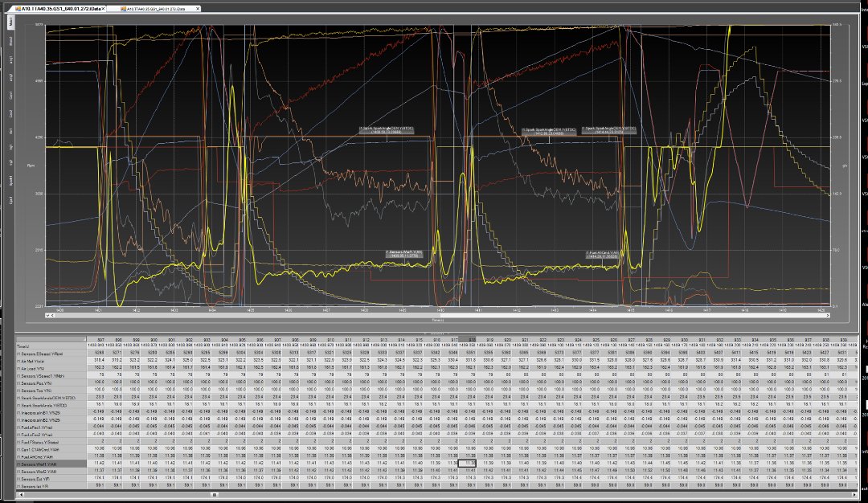The width and height of the screenshot is (868, 503).
Task: Select the Air.Load row label
Action: tap(51, 368)
